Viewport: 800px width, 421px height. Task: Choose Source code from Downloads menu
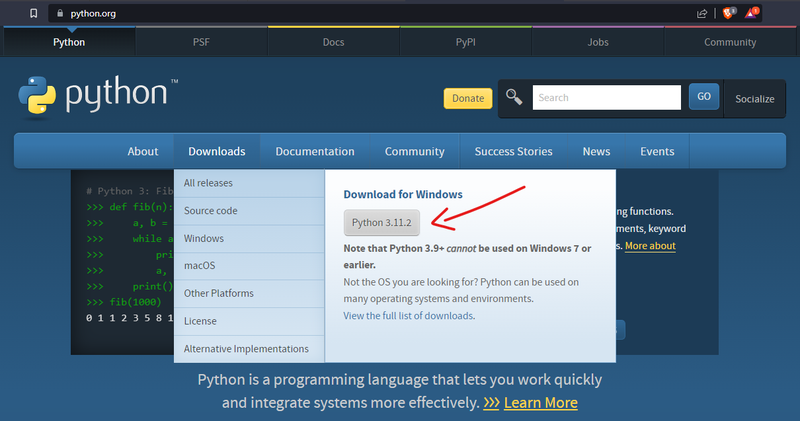[249, 211]
